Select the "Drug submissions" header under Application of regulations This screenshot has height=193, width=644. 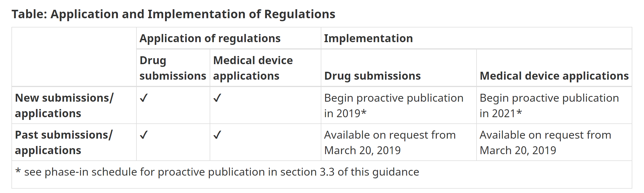[x=173, y=68]
